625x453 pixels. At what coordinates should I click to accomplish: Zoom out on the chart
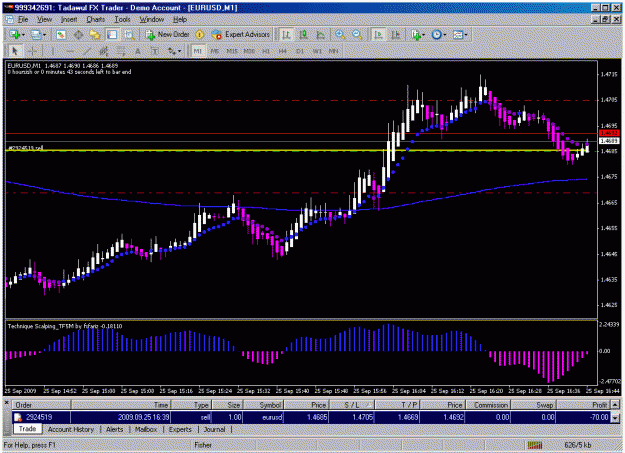point(357,35)
